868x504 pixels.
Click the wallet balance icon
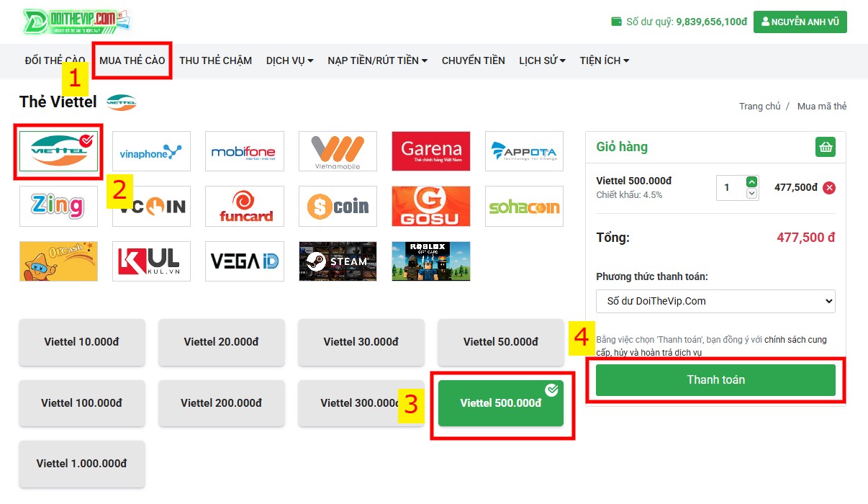(x=616, y=22)
